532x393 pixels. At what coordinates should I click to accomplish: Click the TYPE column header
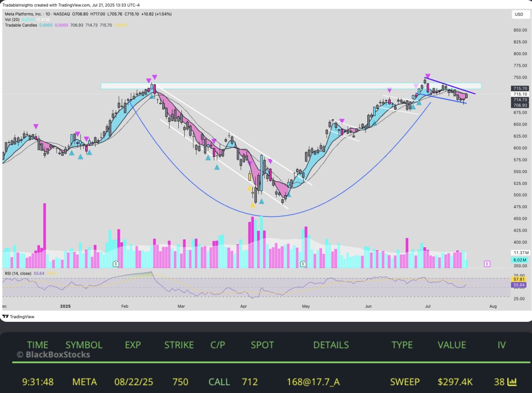[x=402, y=345]
